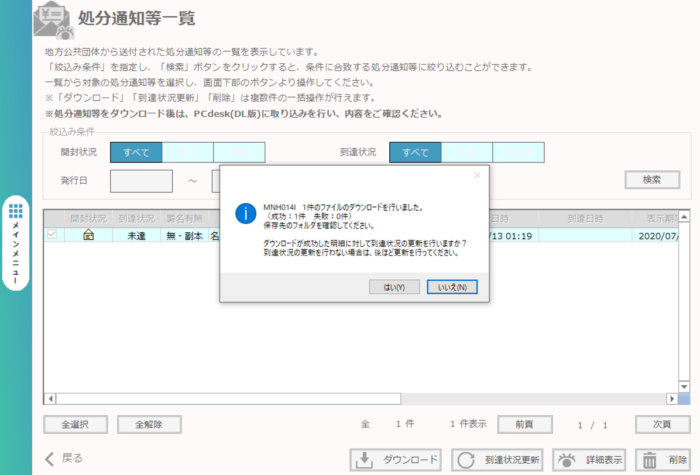This screenshot has height=475, width=700.
Task: Click the blue information icon in dialog
Action: (246, 213)
